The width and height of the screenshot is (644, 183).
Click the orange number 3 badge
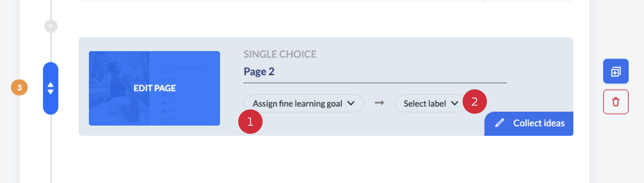click(x=19, y=88)
